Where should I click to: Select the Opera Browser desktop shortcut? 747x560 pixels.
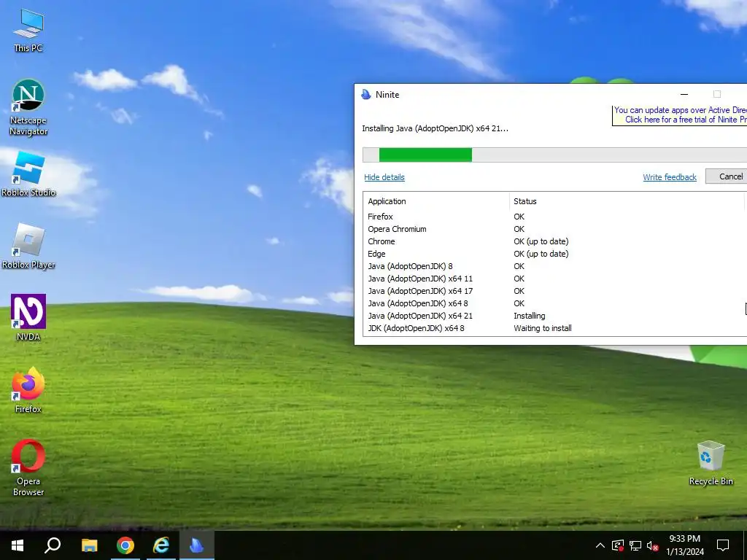pyautogui.click(x=28, y=468)
